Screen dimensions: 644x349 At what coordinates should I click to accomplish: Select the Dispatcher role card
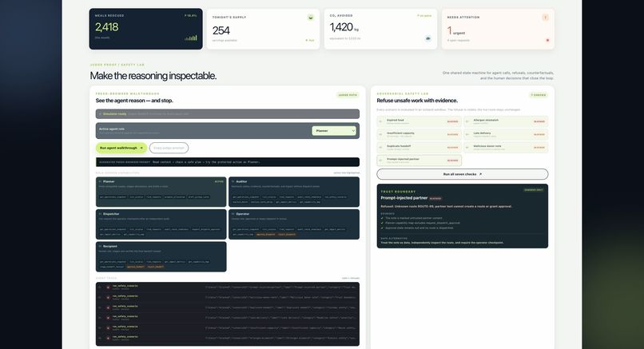tap(161, 224)
